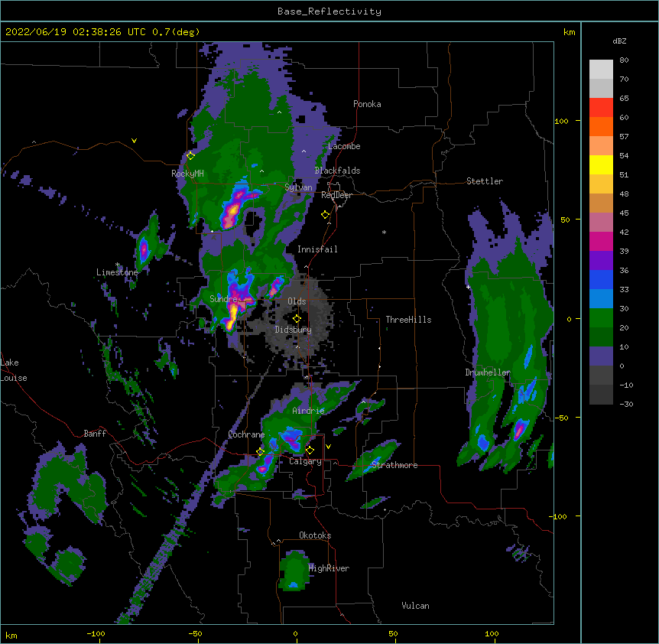Click the ThreeHills label
This screenshot has height=644, width=659.
(x=408, y=320)
